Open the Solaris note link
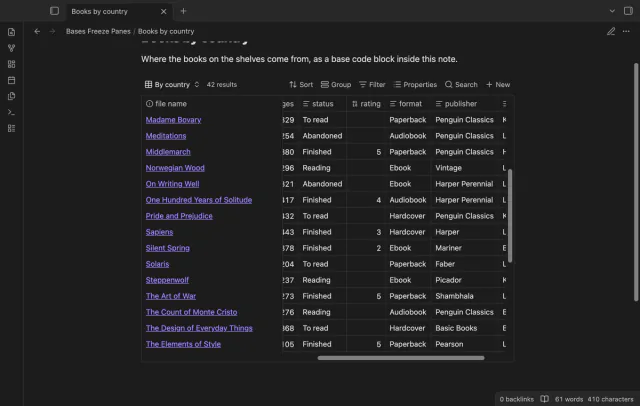Viewport: 640px width, 406px height. coord(157,264)
